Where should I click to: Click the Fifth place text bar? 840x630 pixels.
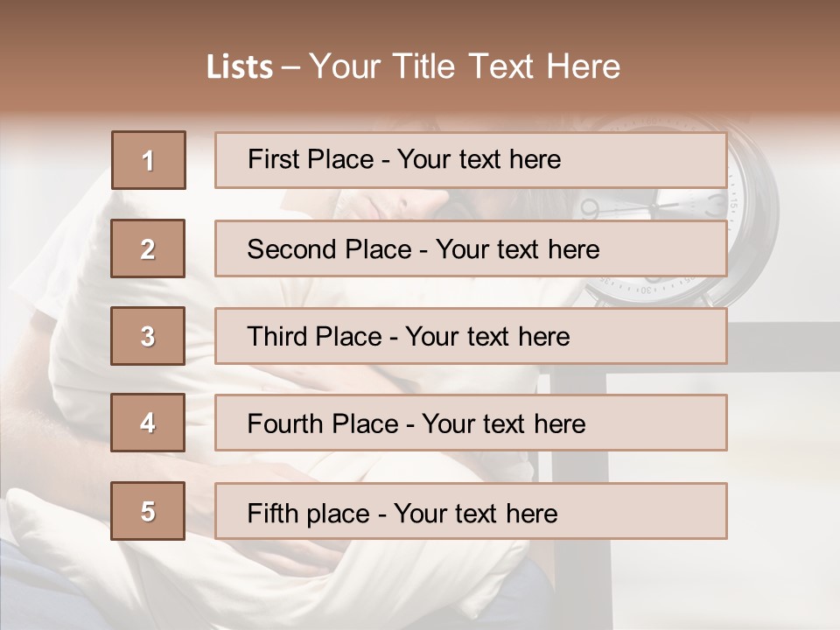(x=471, y=511)
